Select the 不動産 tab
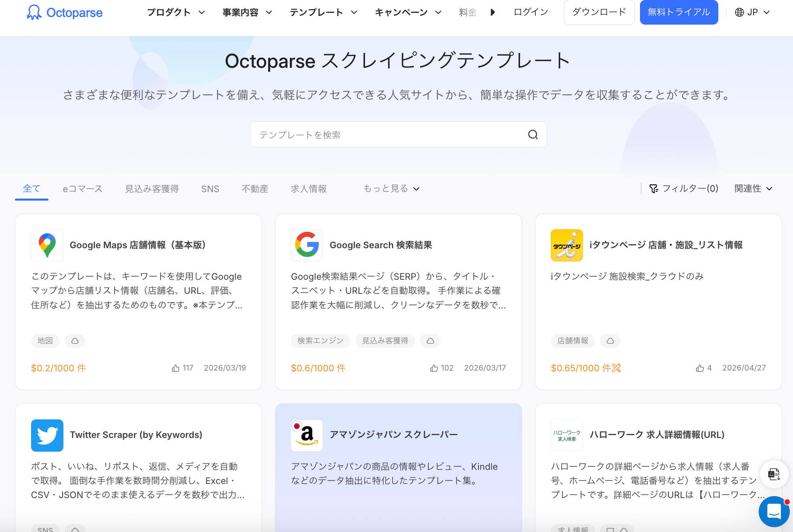This screenshot has width=793, height=532. [x=255, y=189]
